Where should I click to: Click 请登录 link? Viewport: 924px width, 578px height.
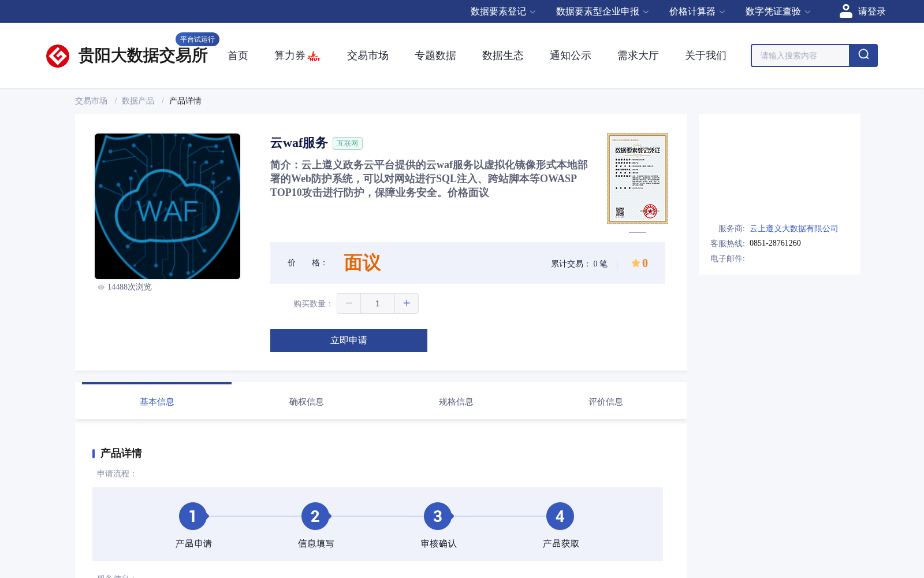pos(871,12)
